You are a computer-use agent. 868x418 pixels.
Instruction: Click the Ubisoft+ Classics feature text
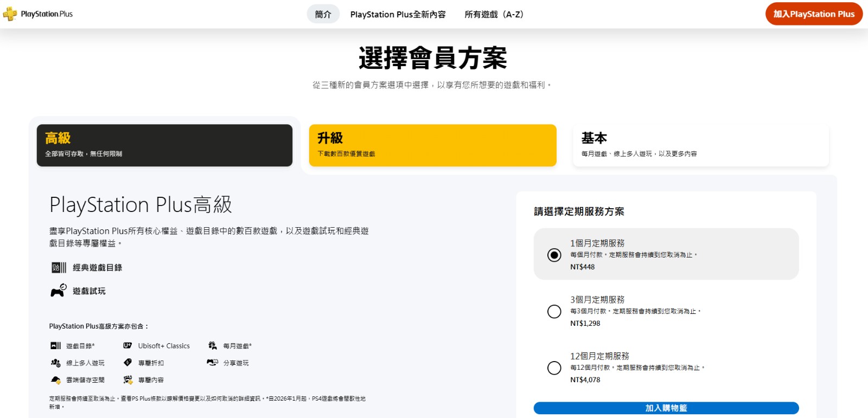[x=164, y=346]
